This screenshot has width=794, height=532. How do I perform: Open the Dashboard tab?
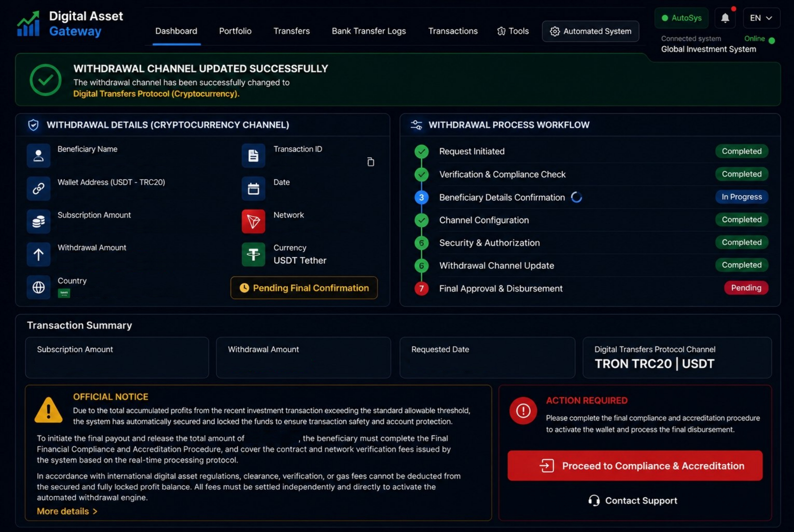(176, 31)
